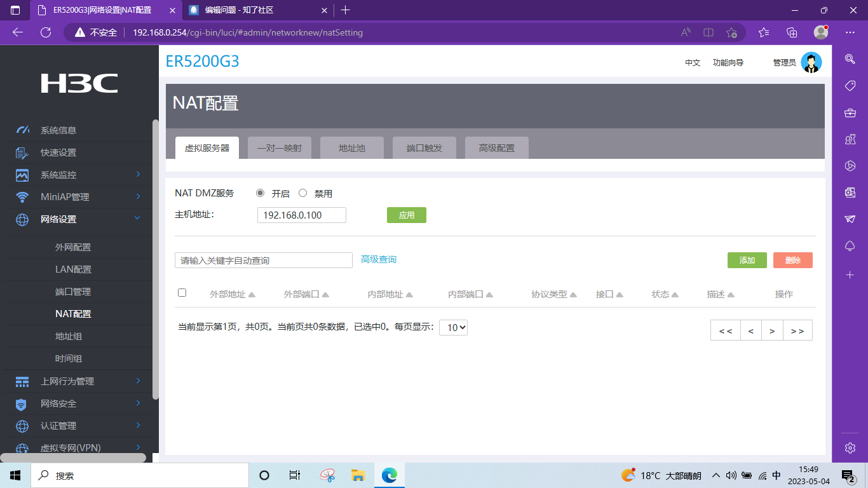Click the 高级查询 link
The image size is (868, 488).
379,259
